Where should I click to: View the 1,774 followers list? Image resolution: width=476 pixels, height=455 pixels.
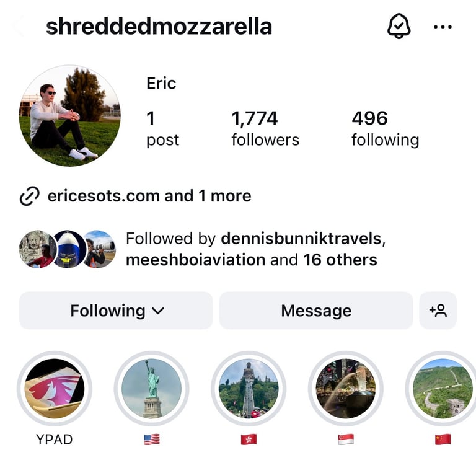[265, 129]
